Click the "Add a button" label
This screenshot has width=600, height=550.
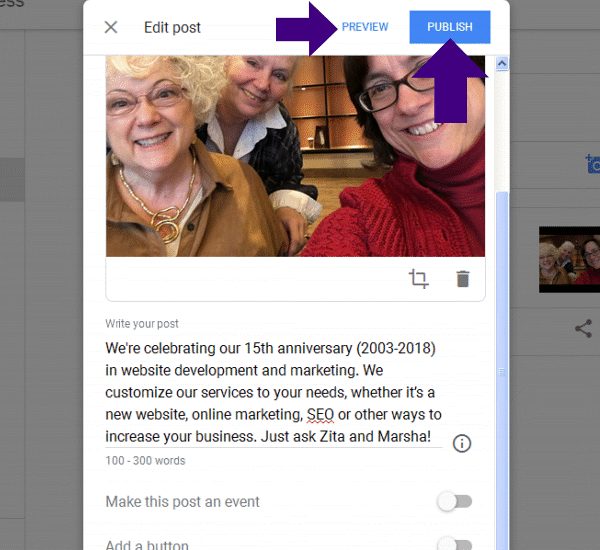pos(147,545)
